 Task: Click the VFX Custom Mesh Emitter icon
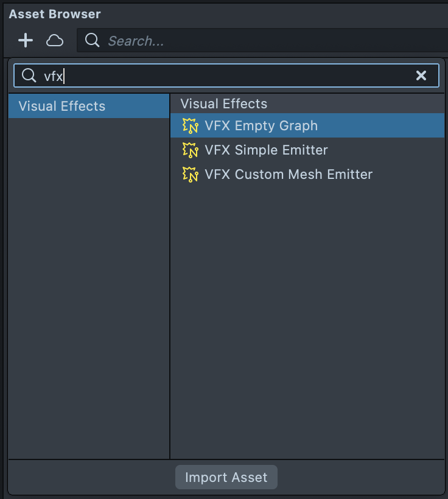click(x=191, y=175)
